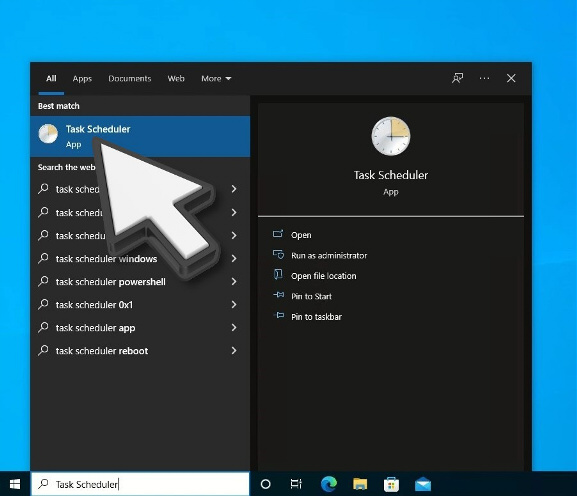Screen dimensions: 577x496
Task: Select Pin to taskbar
Action: click(x=316, y=317)
